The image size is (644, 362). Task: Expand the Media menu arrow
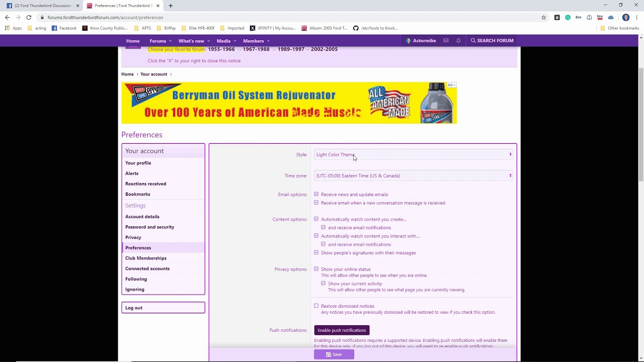click(x=234, y=41)
